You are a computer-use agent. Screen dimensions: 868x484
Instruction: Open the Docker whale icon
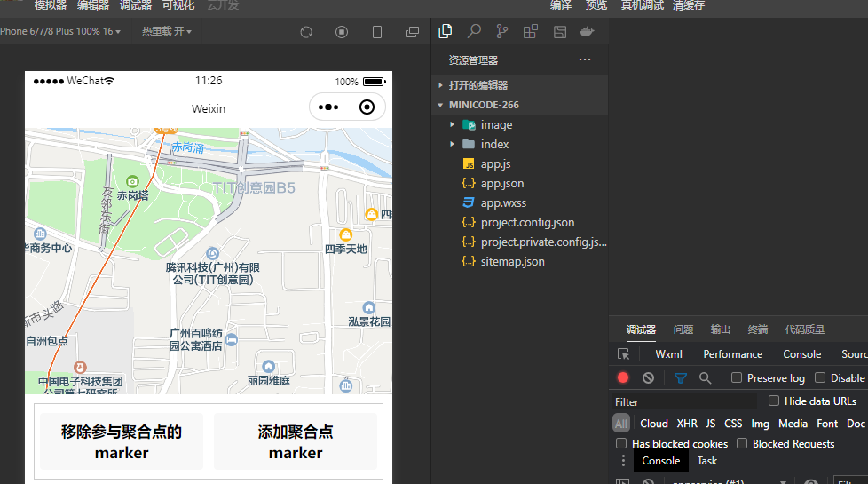[588, 32]
